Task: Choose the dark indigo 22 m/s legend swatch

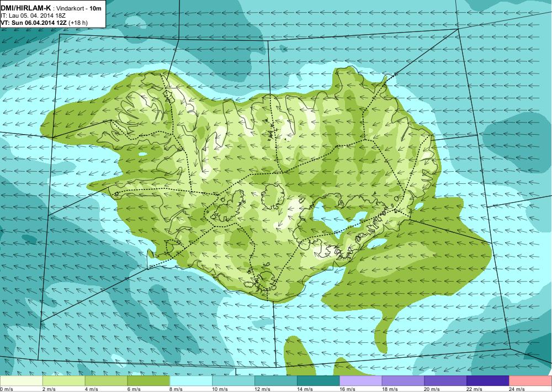Action: click(x=488, y=381)
